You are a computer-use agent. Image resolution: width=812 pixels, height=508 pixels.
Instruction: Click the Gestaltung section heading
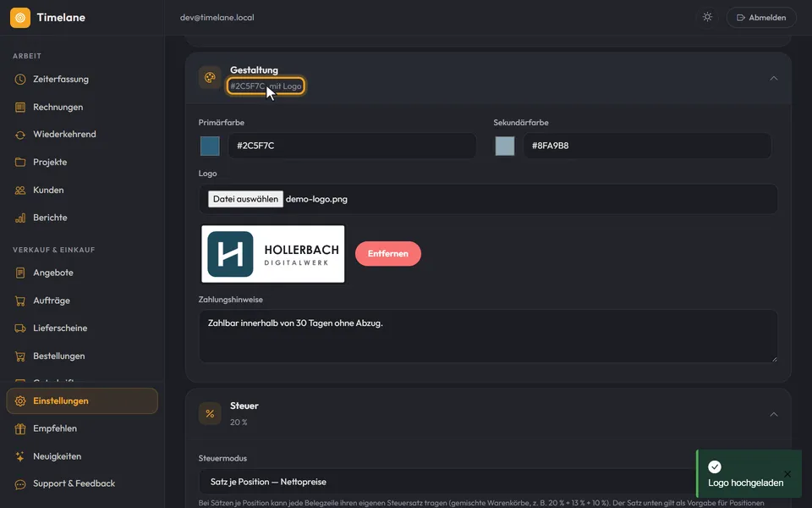[x=254, y=70]
